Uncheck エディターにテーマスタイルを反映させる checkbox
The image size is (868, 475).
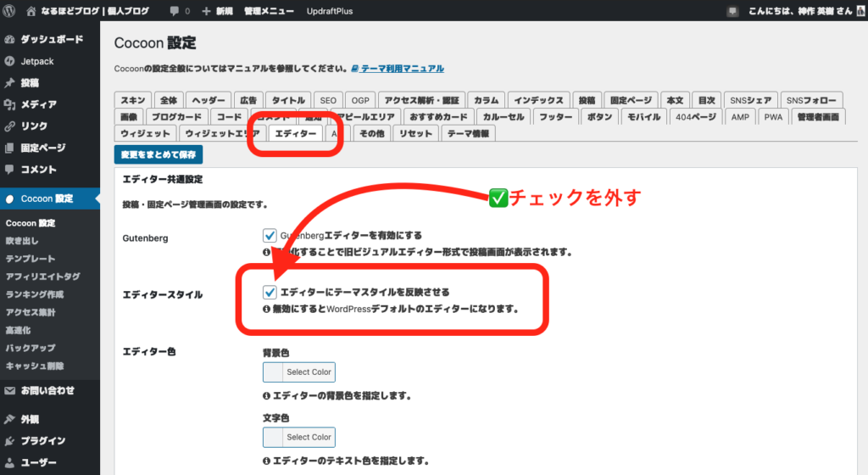click(270, 292)
